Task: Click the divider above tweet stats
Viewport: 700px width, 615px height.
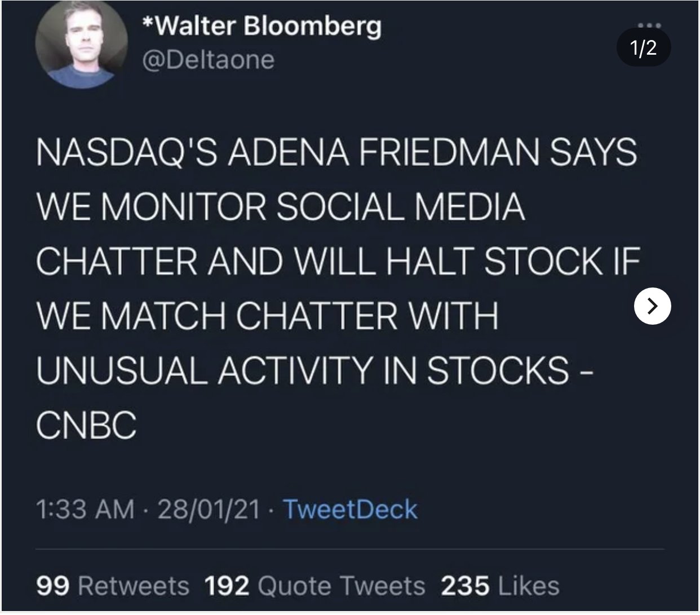Action: point(350,549)
